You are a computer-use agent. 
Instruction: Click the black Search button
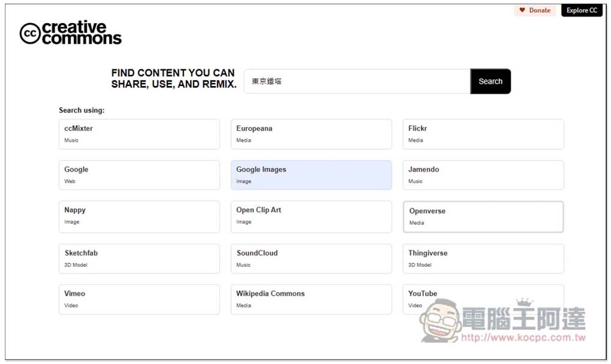[491, 81]
